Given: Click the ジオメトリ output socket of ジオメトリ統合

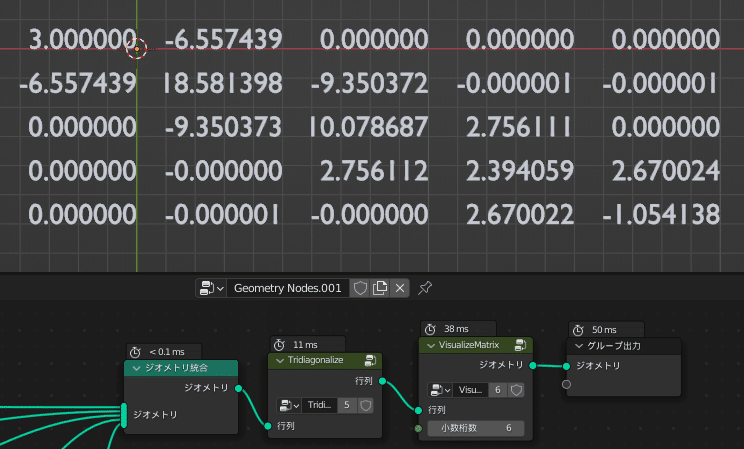Looking at the screenshot, I should pyautogui.click(x=239, y=388).
